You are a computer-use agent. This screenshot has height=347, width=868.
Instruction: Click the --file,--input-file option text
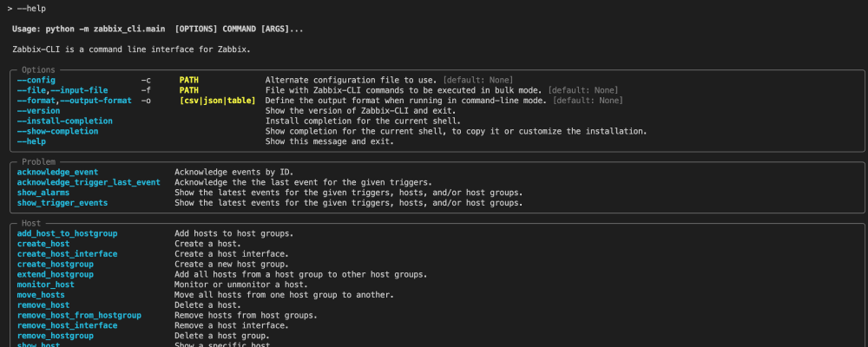[62, 90]
